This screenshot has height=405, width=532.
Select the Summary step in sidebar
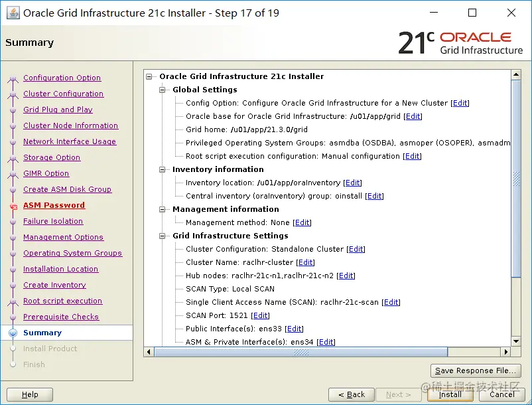[42, 333]
